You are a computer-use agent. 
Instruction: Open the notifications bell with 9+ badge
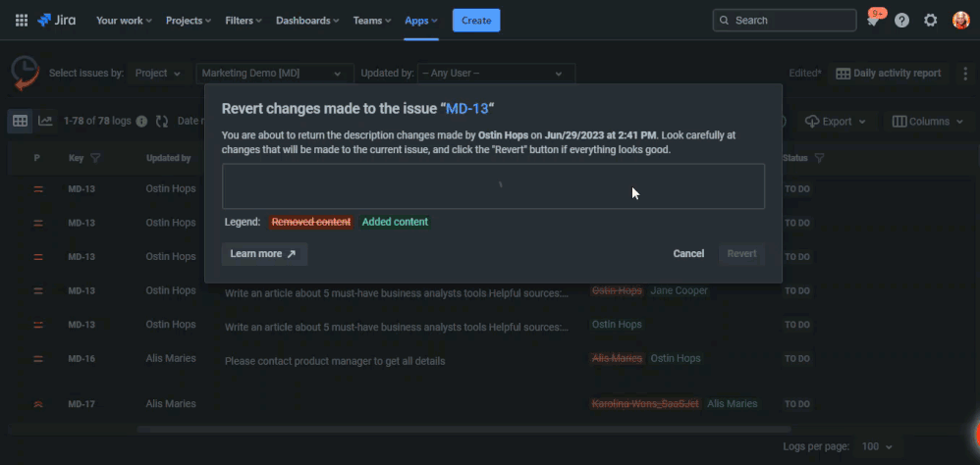873,21
